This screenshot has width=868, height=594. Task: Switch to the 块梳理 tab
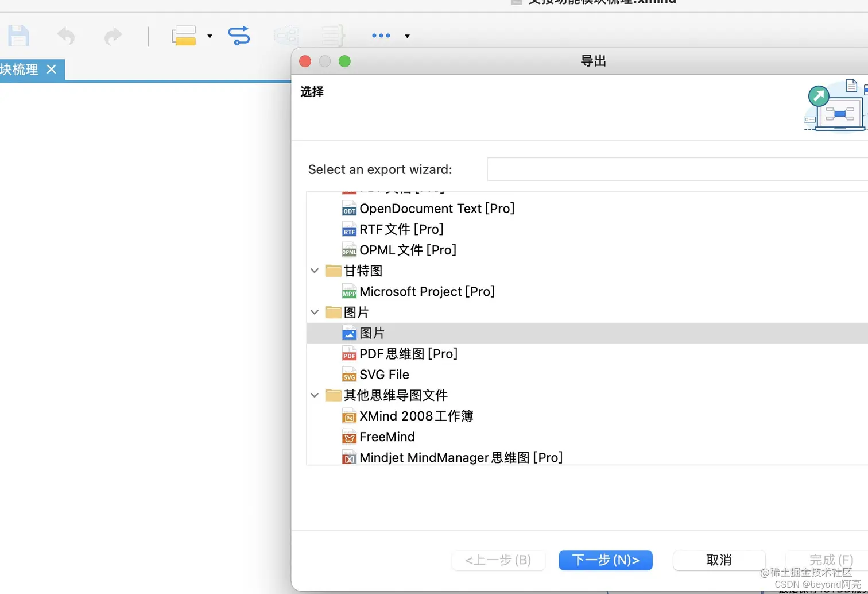point(20,70)
